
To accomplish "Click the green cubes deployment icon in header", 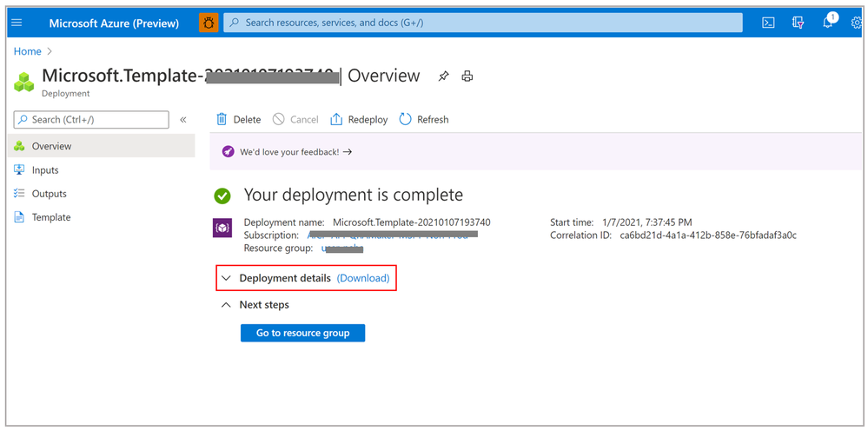I will 23,82.
